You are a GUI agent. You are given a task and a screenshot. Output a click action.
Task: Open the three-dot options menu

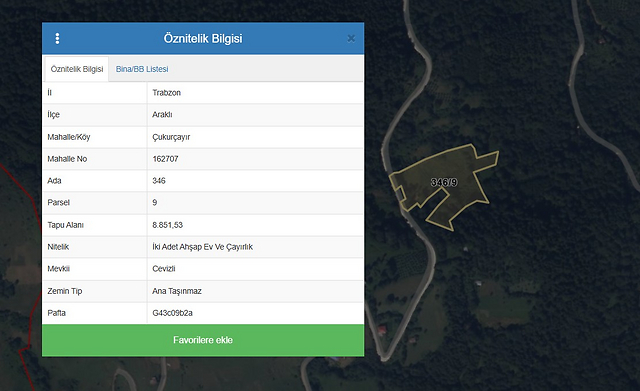pyautogui.click(x=57, y=38)
